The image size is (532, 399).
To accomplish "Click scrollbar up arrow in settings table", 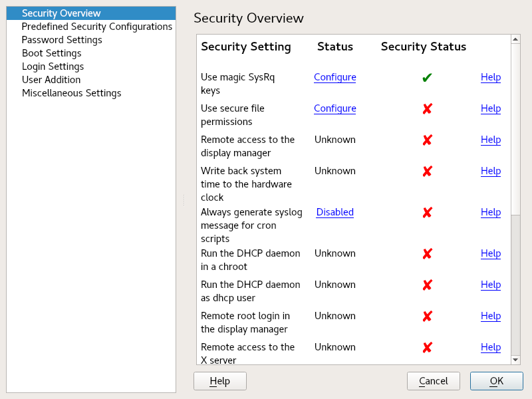I will tap(515, 39).
